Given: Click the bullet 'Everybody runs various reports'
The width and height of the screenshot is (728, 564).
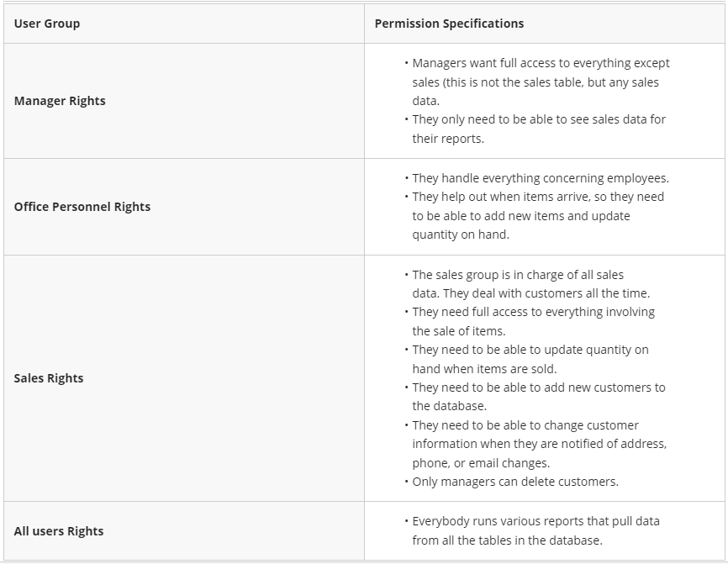Looking at the screenshot, I should click(x=535, y=521).
